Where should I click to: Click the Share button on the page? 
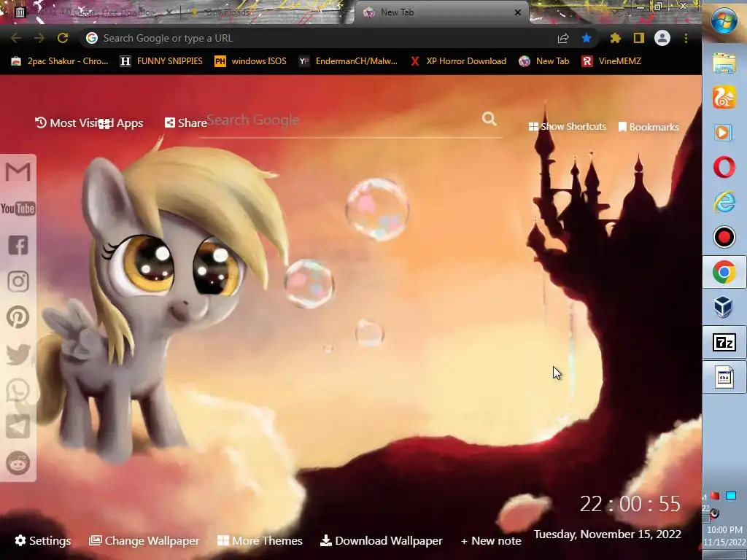(x=186, y=122)
